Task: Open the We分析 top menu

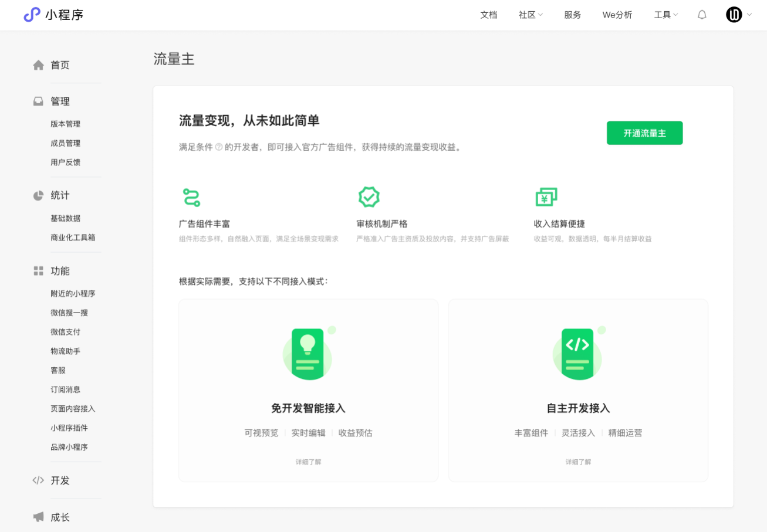Action: [617, 15]
